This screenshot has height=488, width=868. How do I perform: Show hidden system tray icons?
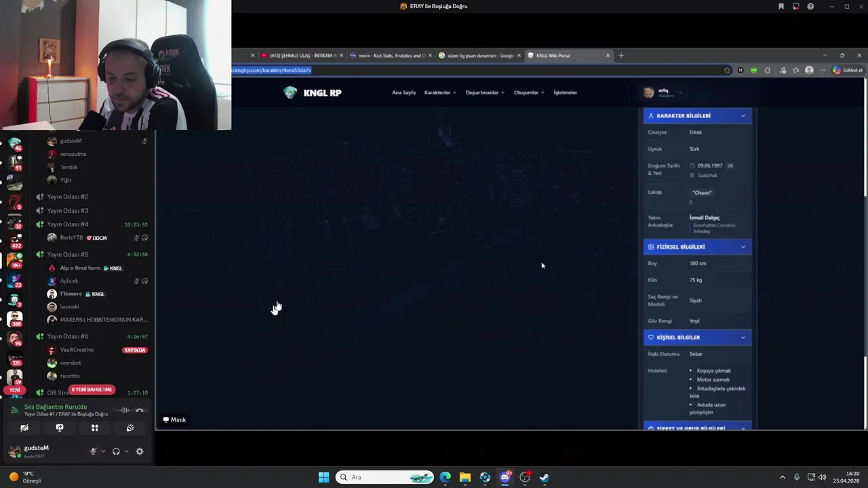(x=782, y=477)
